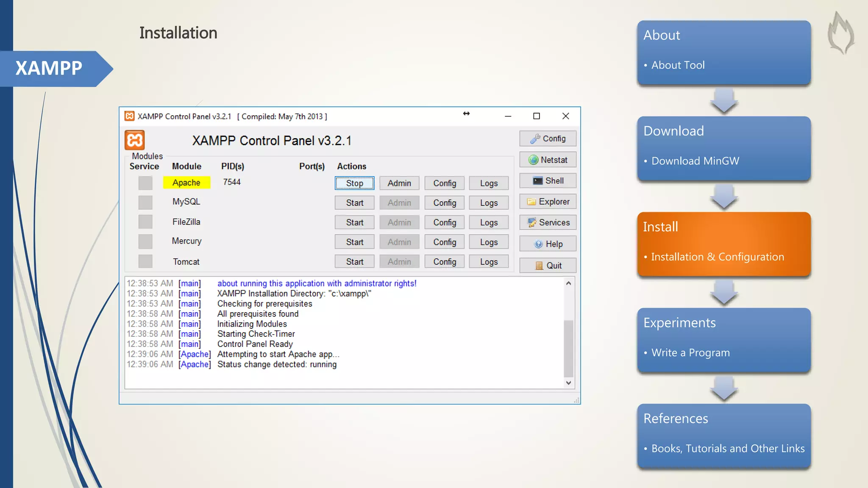868x488 pixels.
Task: Open FileZilla Config
Action: tap(445, 222)
